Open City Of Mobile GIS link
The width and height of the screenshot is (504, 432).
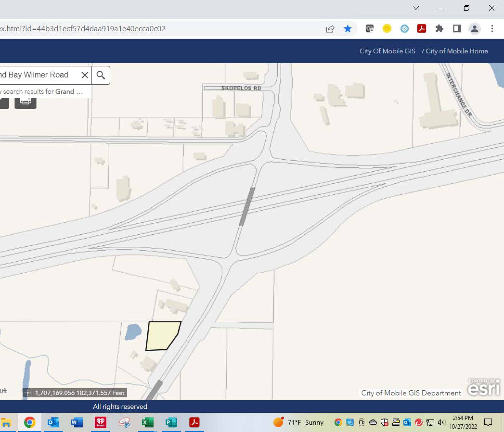pyautogui.click(x=387, y=51)
